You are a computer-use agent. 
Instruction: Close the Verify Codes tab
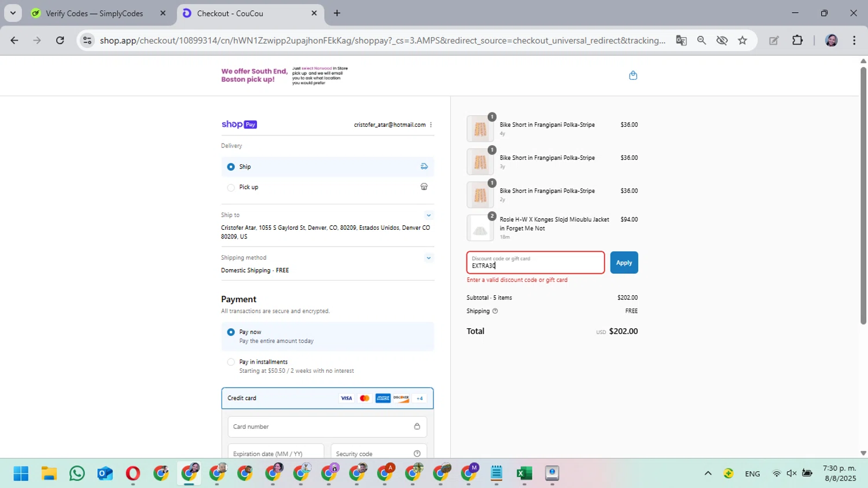click(163, 13)
